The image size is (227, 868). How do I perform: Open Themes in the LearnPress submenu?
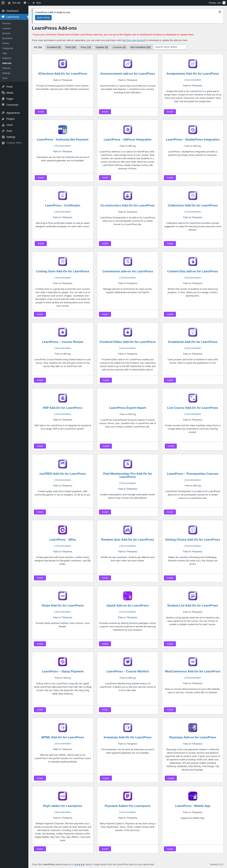click(x=6, y=68)
